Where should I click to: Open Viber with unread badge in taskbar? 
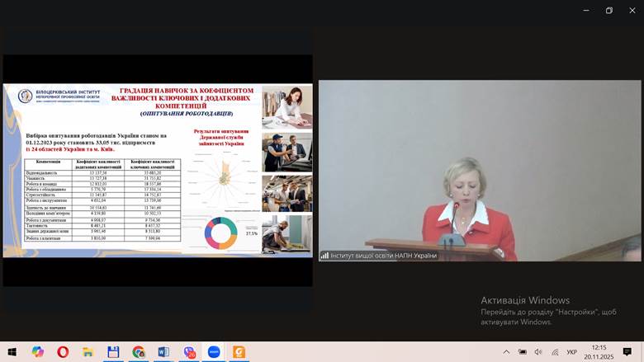[189, 352]
